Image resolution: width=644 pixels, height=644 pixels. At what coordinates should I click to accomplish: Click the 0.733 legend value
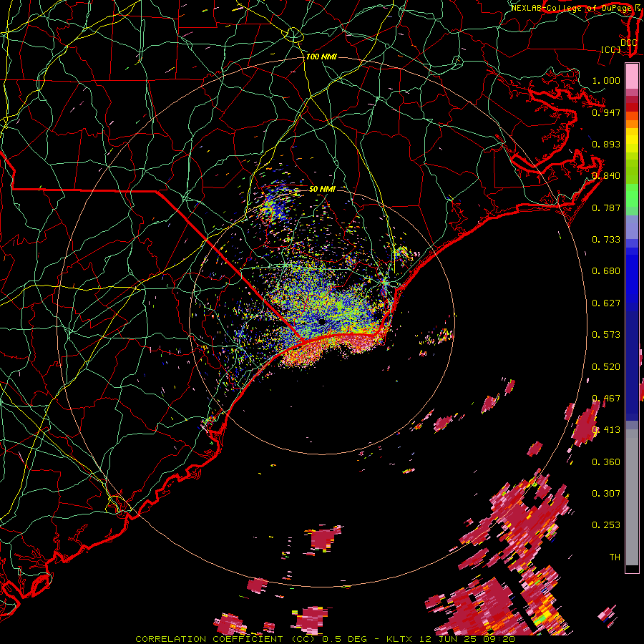click(x=606, y=240)
